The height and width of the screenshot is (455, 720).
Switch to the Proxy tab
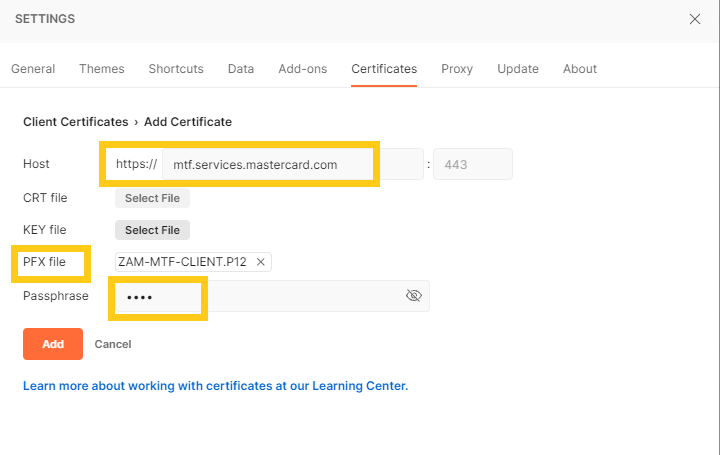coord(457,69)
